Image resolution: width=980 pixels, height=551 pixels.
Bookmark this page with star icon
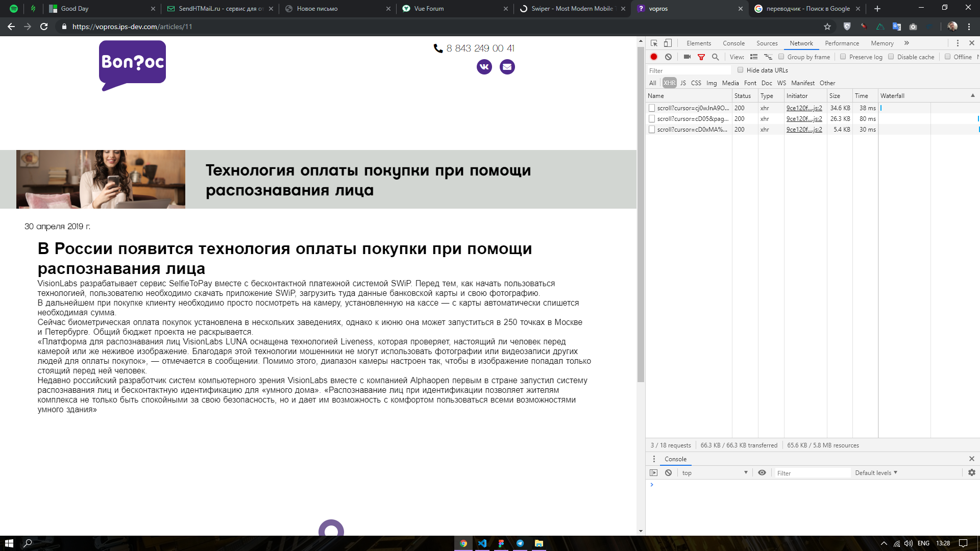[x=827, y=27]
